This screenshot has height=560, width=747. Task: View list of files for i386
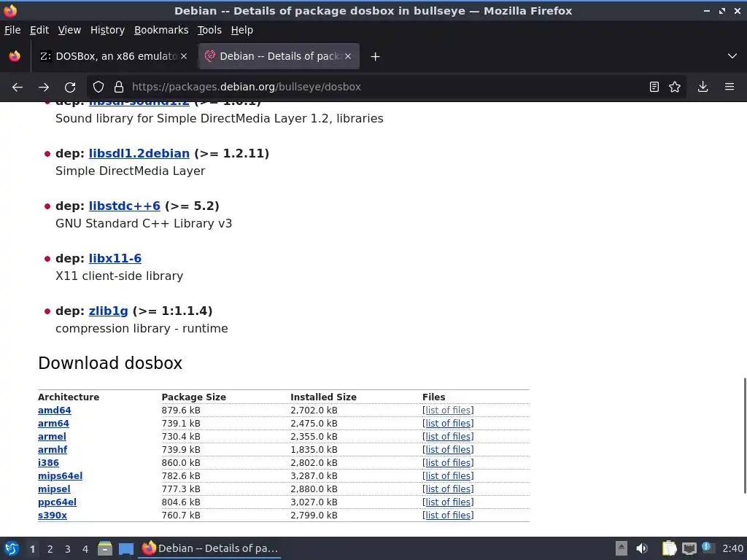coord(448,462)
